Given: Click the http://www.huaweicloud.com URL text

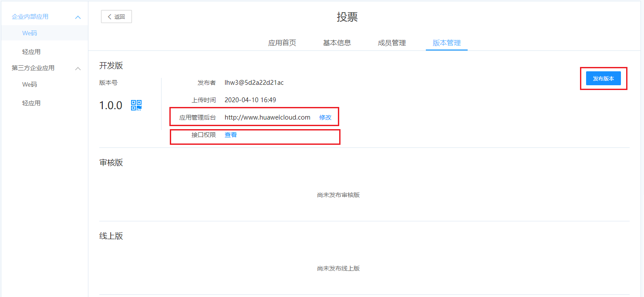Looking at the screenshot, I should pyautogui.click(x=267, y=117).
